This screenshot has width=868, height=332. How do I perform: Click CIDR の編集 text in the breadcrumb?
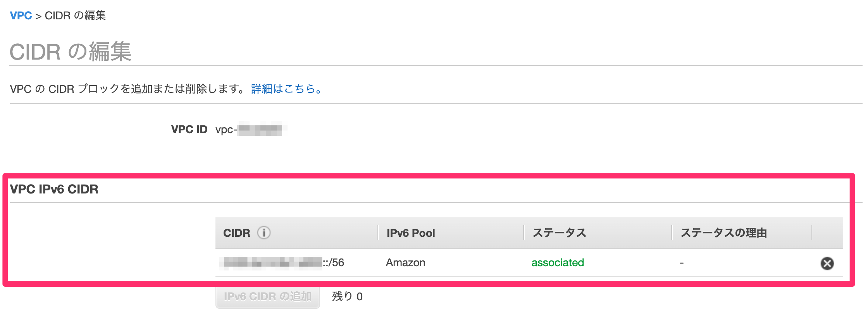75,15
